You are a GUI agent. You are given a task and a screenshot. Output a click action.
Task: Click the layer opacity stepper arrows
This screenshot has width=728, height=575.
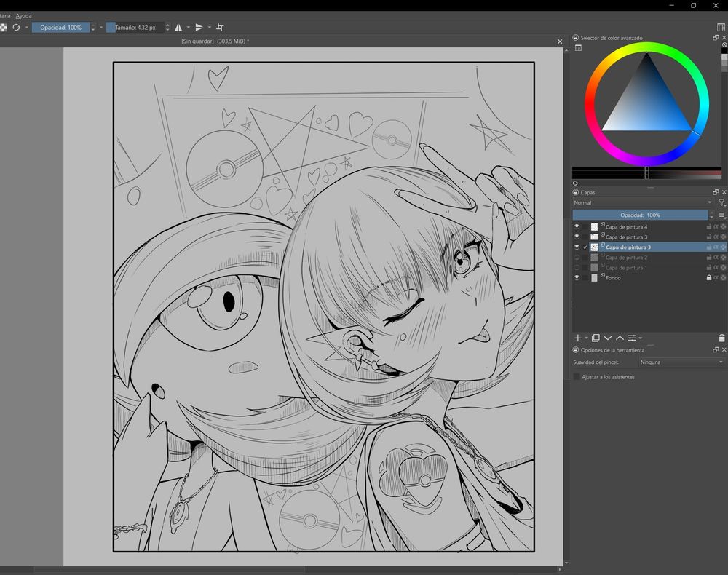[711, 215]
